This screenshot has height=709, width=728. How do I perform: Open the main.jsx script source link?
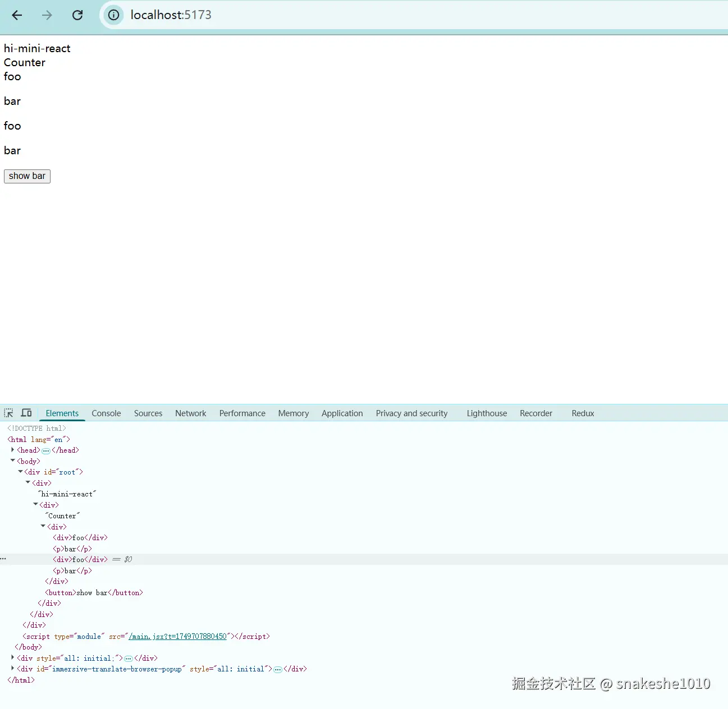point(177,636)
